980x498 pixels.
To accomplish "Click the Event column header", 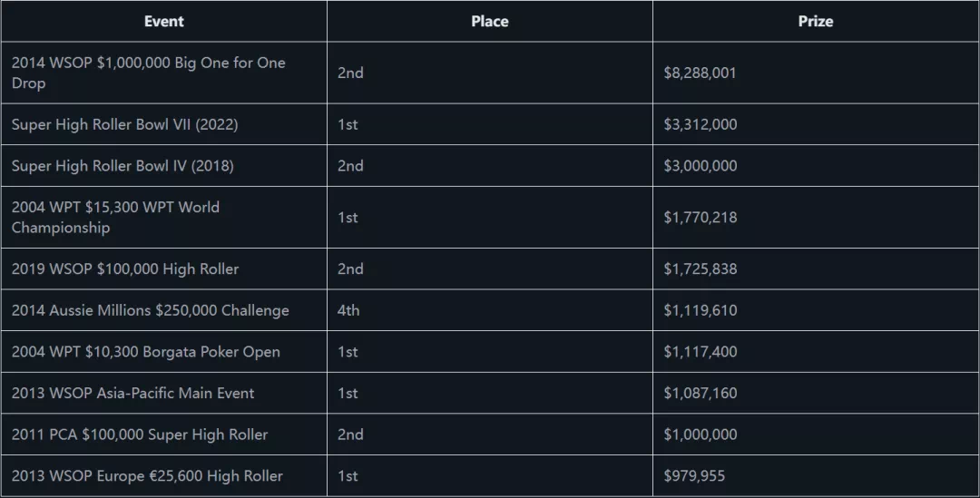I will [163, 21].
